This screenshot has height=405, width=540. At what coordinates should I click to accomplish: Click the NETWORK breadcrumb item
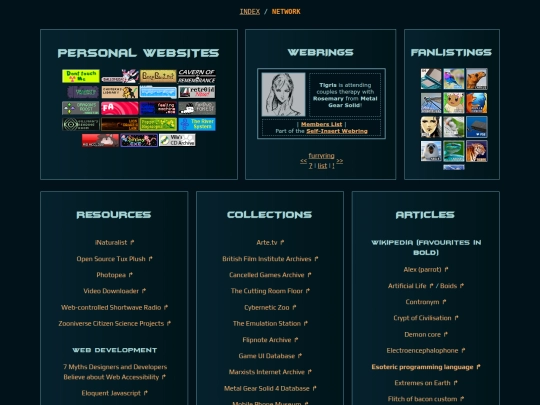tap(286, 12)
